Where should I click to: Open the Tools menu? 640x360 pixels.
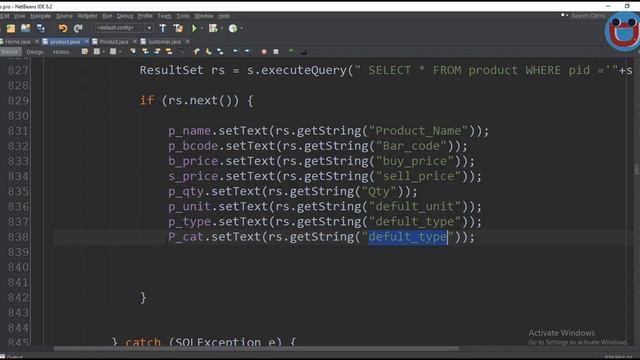(x=183, y=16)
